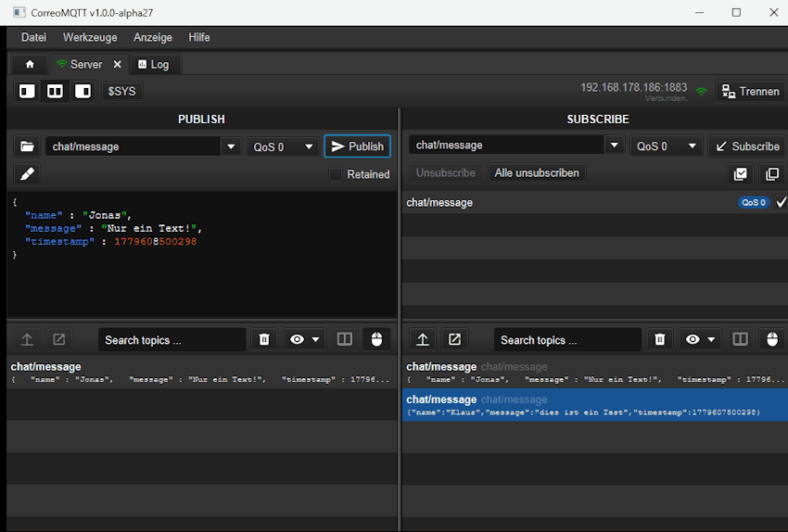Show subscribe-only layout view
This screenshot has height=532, width=788.
(83, 92)
